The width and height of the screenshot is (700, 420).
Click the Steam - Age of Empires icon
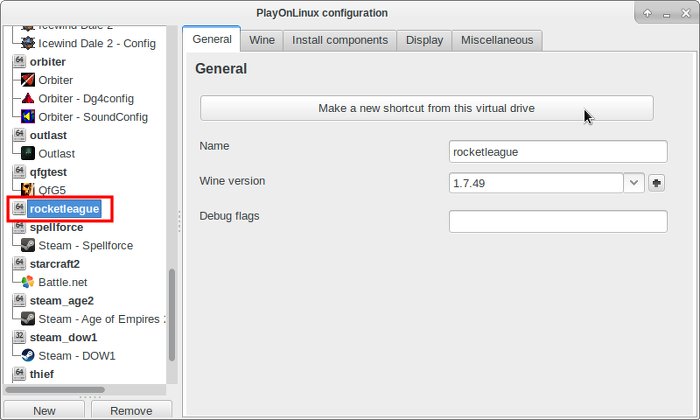[x=28, y=318]
